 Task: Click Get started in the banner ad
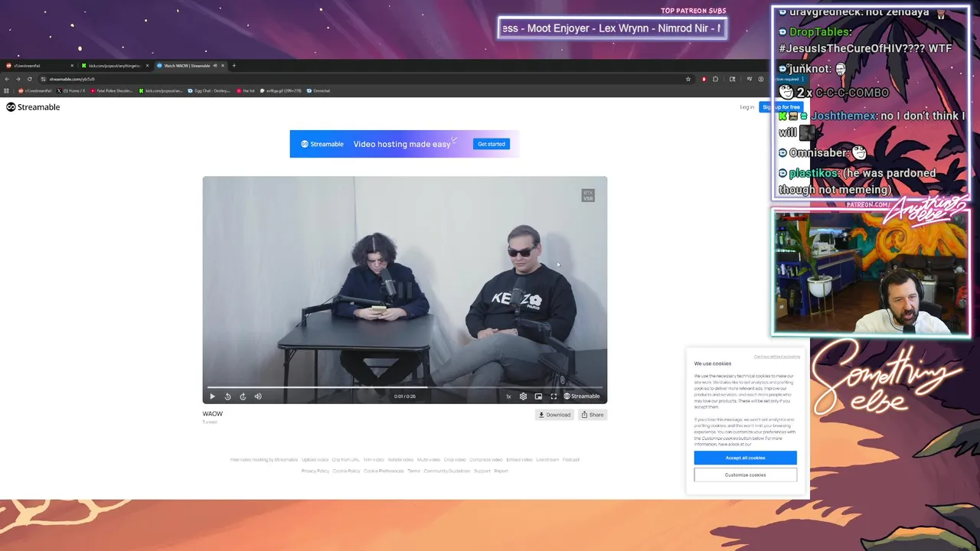click(x=492, y=144)
